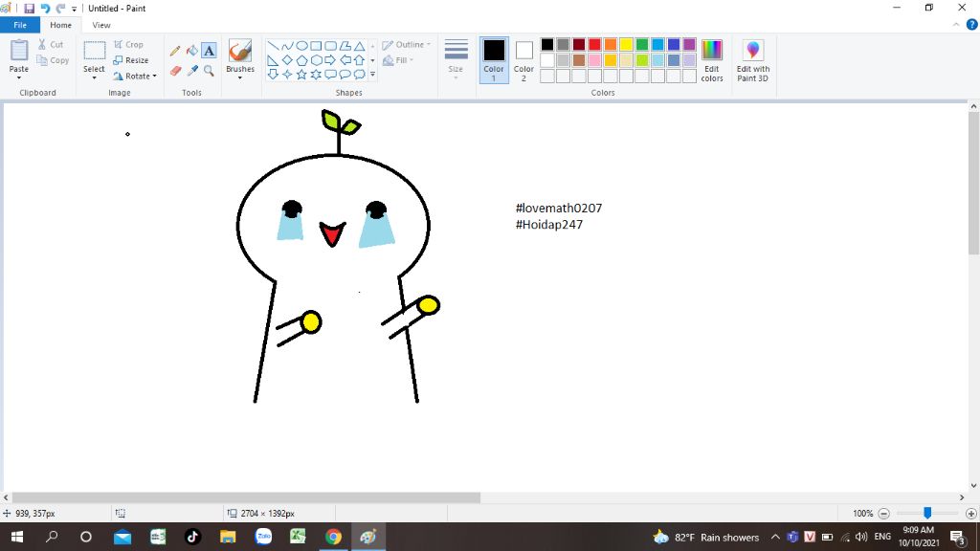Choose the Line shape
This screenshot has width=980, height=551.
coord(273,46)
